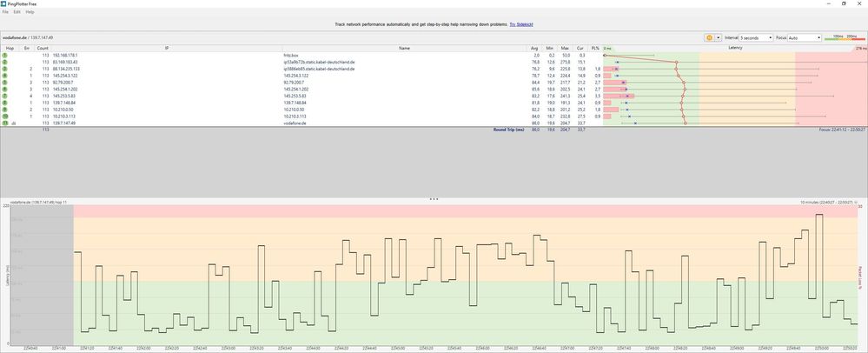Click the Cur column header

580,48
